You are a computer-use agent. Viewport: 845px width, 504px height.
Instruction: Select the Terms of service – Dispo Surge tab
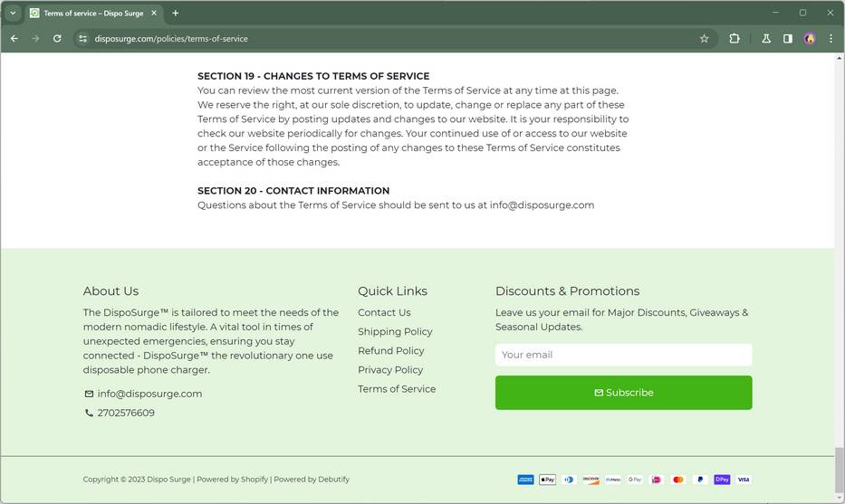coord(92,13)
